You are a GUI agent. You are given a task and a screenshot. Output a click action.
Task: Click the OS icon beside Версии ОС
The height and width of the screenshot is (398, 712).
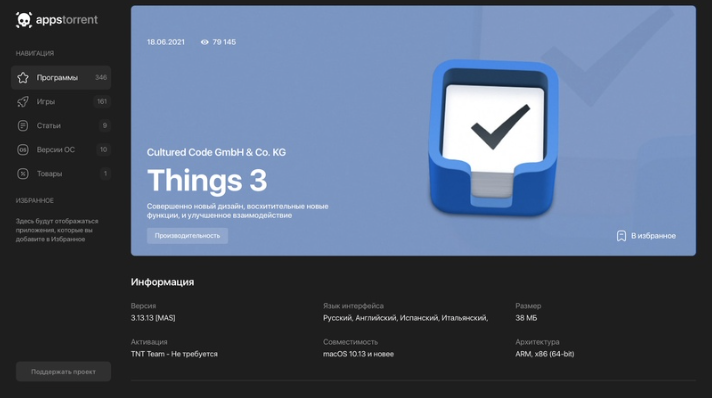point(23,150)
